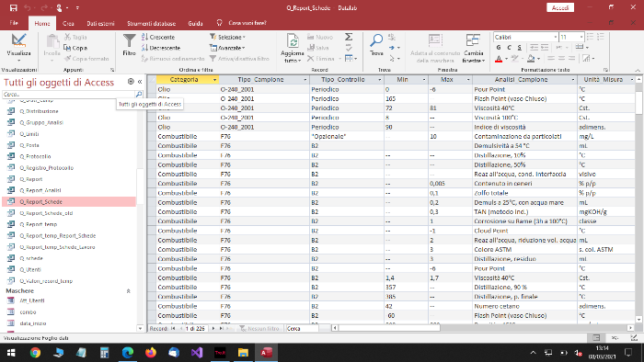Open File Explorer from the taskbar
Viewport: 644px width, 362px height.
point(243,352)
